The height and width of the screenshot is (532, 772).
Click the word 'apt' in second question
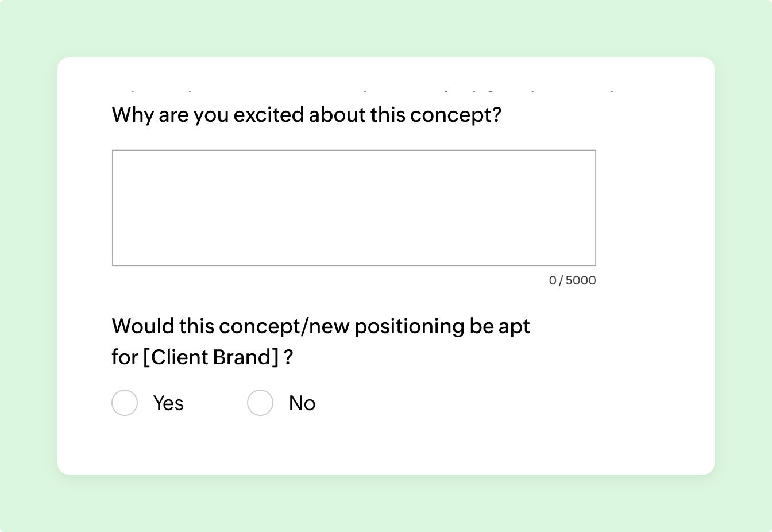515,326
